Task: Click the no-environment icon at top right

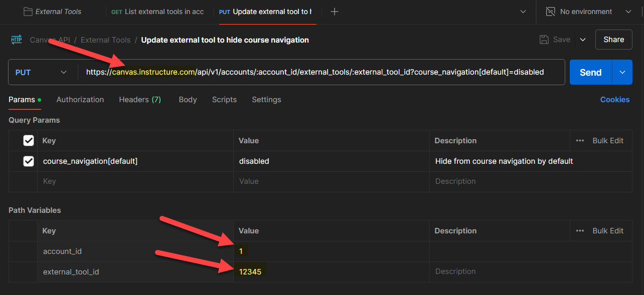Action: pos(550,11)
